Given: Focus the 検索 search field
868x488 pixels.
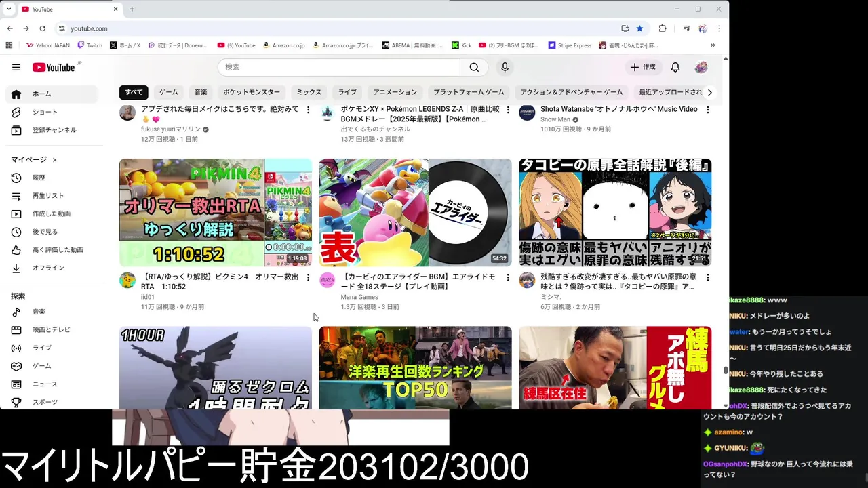Looking at the screenshot, I should 339,67.
